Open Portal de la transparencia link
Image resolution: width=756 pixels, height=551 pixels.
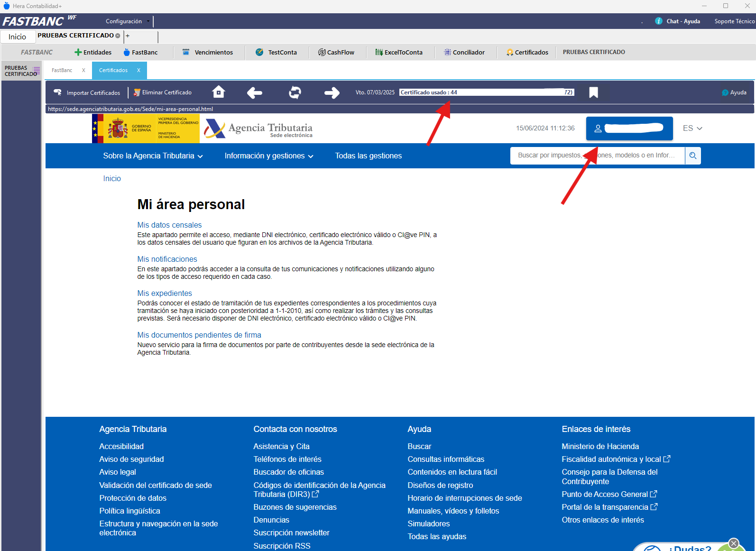tap(609, 507)
